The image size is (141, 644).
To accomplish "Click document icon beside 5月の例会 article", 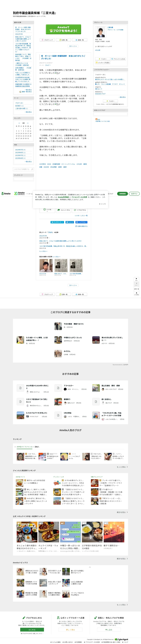I will (x=58, y=415).
